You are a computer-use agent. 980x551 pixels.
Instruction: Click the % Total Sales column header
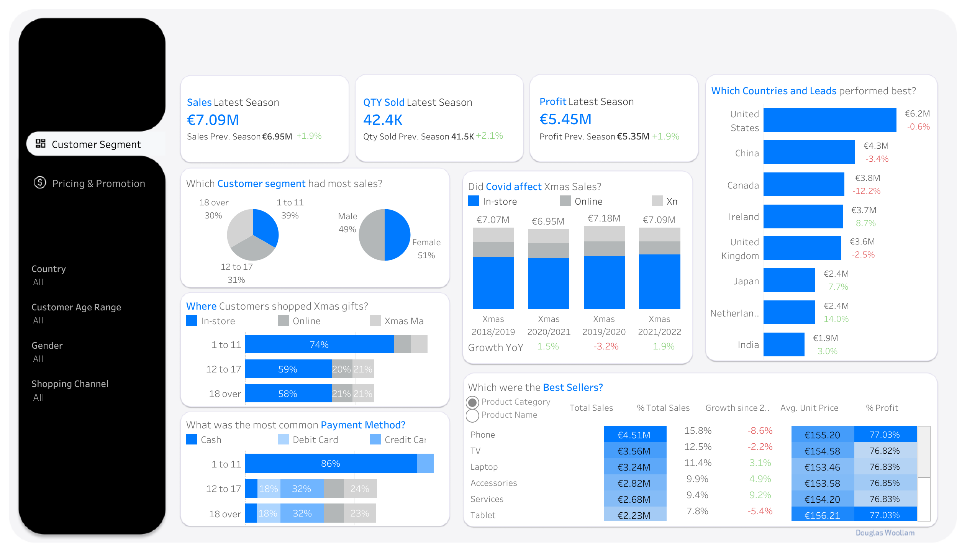click(663, 408)
